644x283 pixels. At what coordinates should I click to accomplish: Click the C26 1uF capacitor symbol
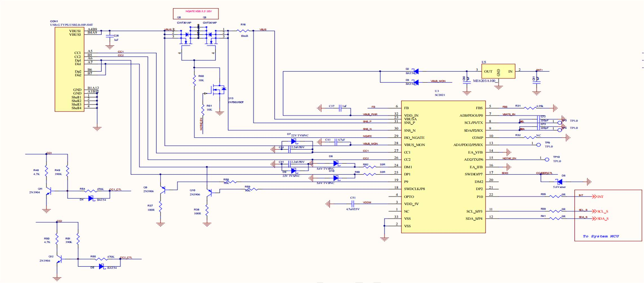click(109, 36)
